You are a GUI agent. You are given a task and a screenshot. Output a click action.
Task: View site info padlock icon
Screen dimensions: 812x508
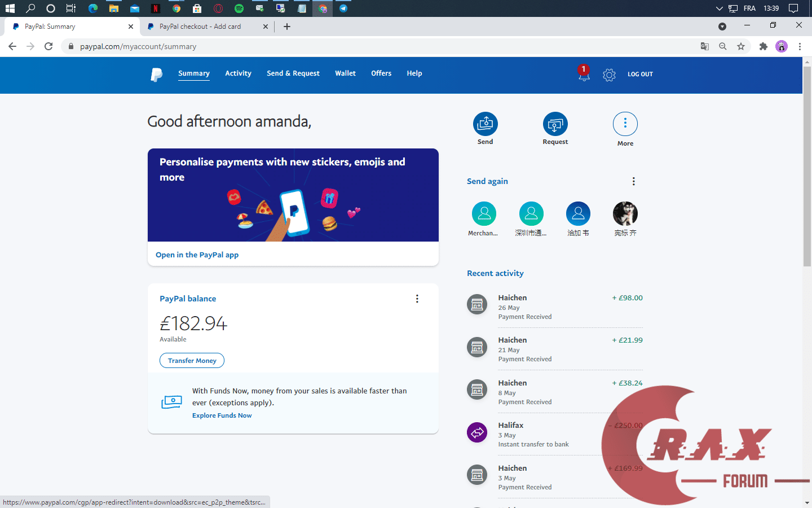(x=70, y=46)
